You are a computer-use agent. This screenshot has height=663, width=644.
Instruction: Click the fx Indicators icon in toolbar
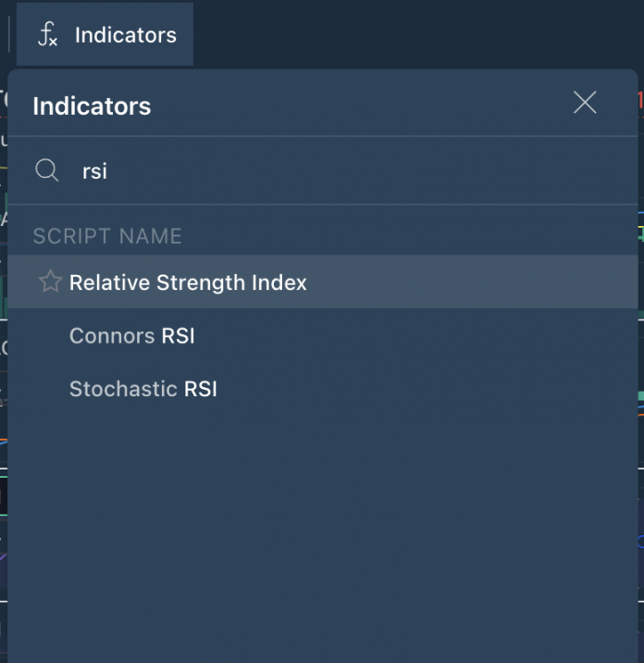[x=47, y=35]
